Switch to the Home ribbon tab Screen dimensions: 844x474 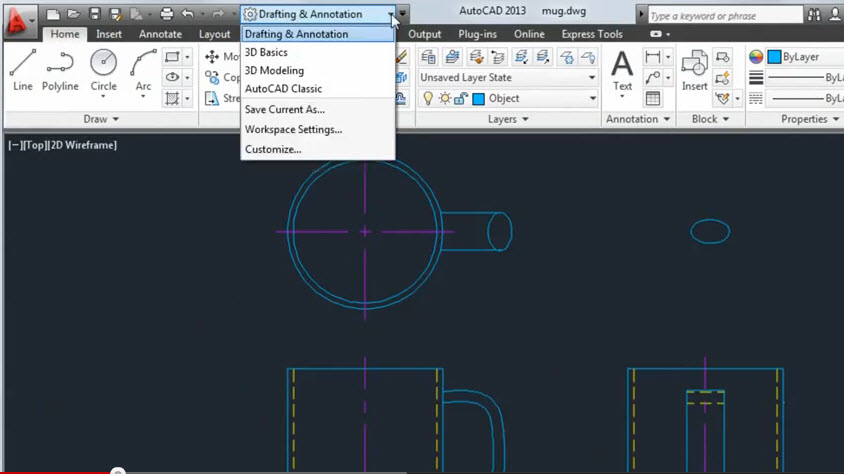click(65, 34)
